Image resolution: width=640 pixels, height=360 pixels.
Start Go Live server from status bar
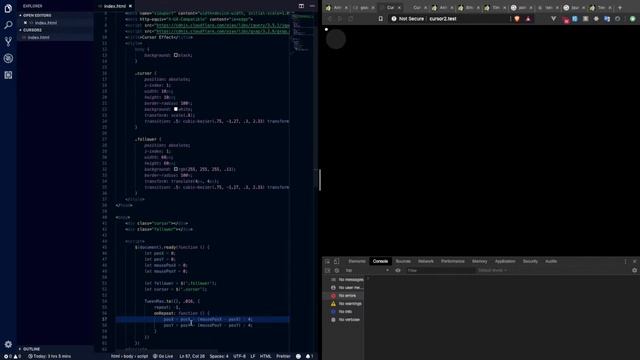163,356
